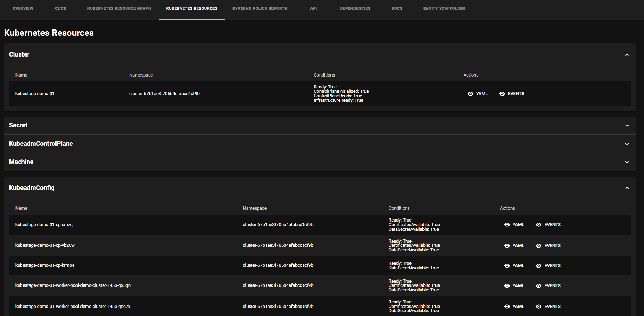This screenshot has height=316, width=644.
Task: Switch to the CI/CD tab
Action: click(61, 8)
